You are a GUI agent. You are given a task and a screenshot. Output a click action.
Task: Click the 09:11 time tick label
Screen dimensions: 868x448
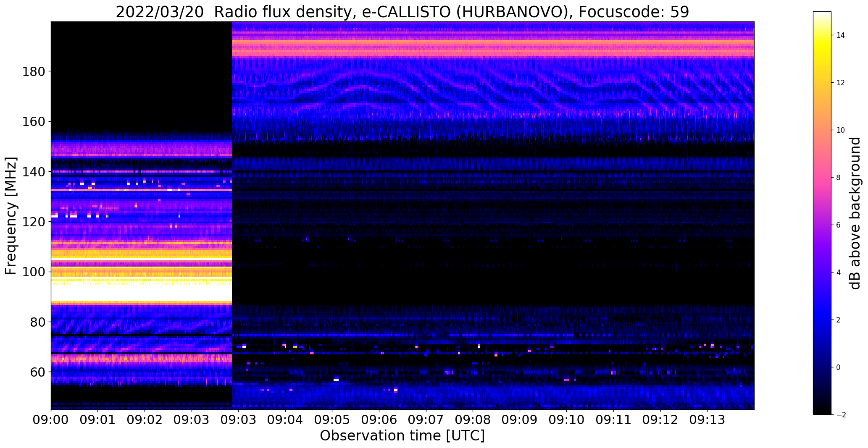613,420
